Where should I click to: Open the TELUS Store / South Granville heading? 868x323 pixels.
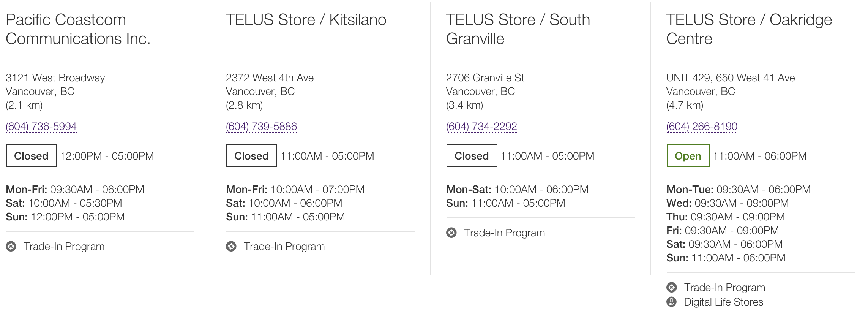(518, 29)
